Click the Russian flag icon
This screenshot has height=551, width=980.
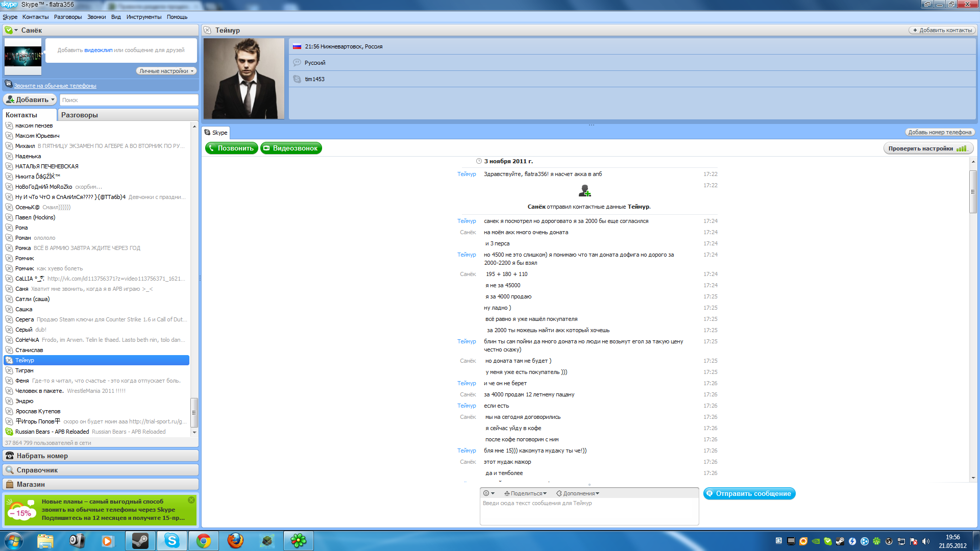(297, 46)
